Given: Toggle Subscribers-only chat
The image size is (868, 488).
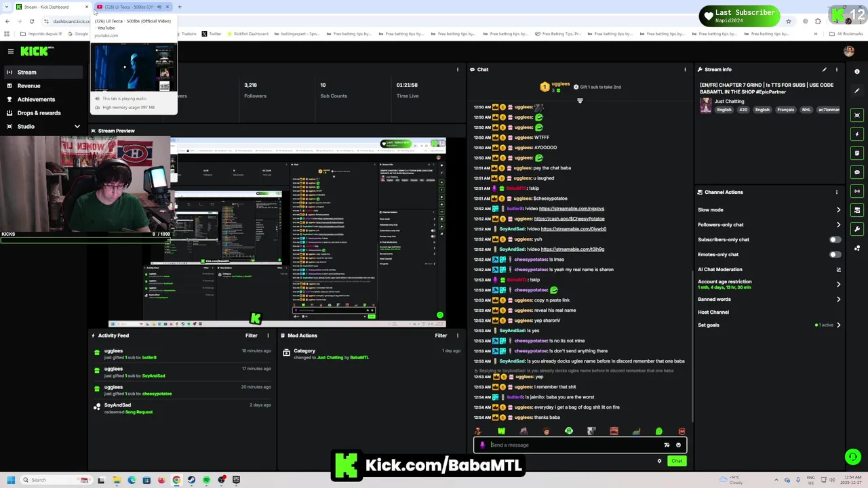Looking at the screenshot, I should point(835,239).
